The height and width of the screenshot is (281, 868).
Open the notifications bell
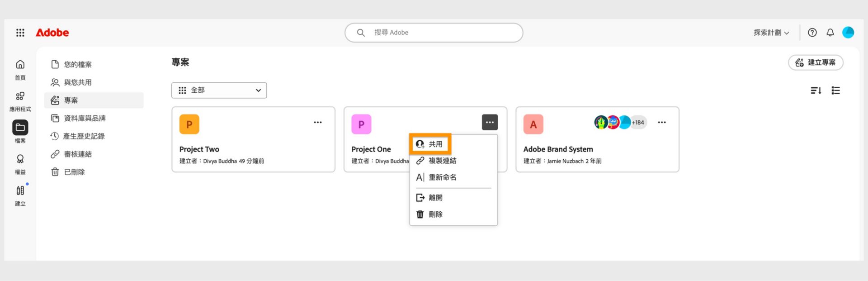point(830,33)
